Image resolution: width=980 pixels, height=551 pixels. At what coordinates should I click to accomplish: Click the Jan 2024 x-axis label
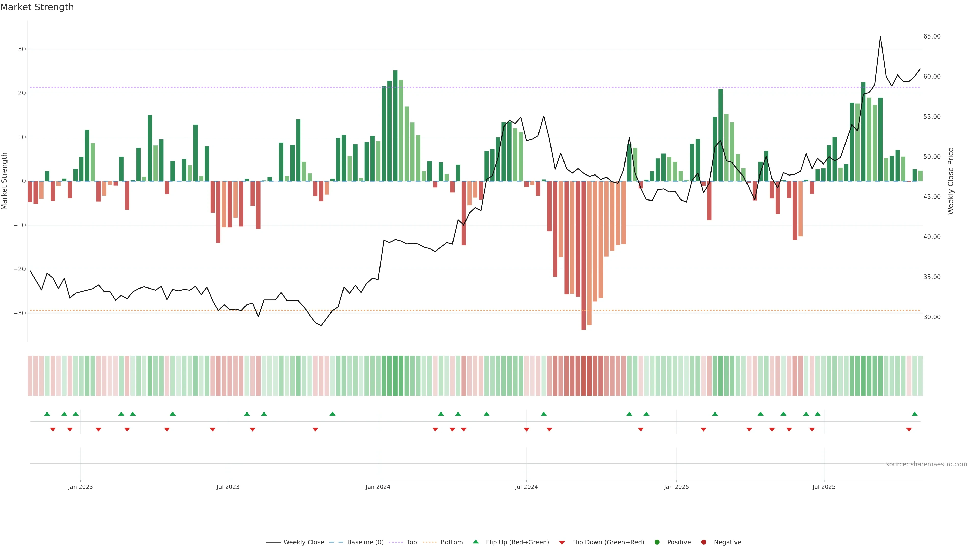coord(378,487)
